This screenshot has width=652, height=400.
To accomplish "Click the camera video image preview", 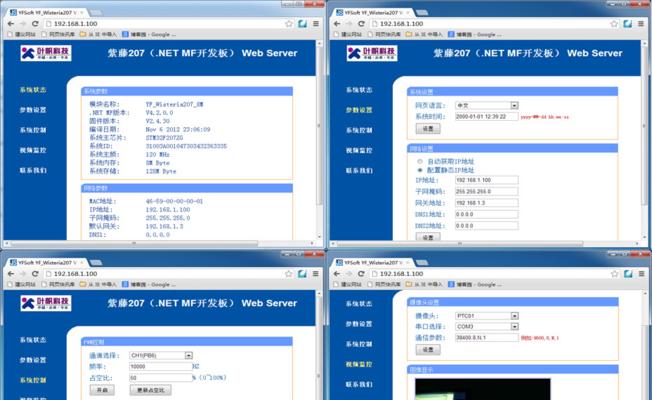I will [482, 389].
